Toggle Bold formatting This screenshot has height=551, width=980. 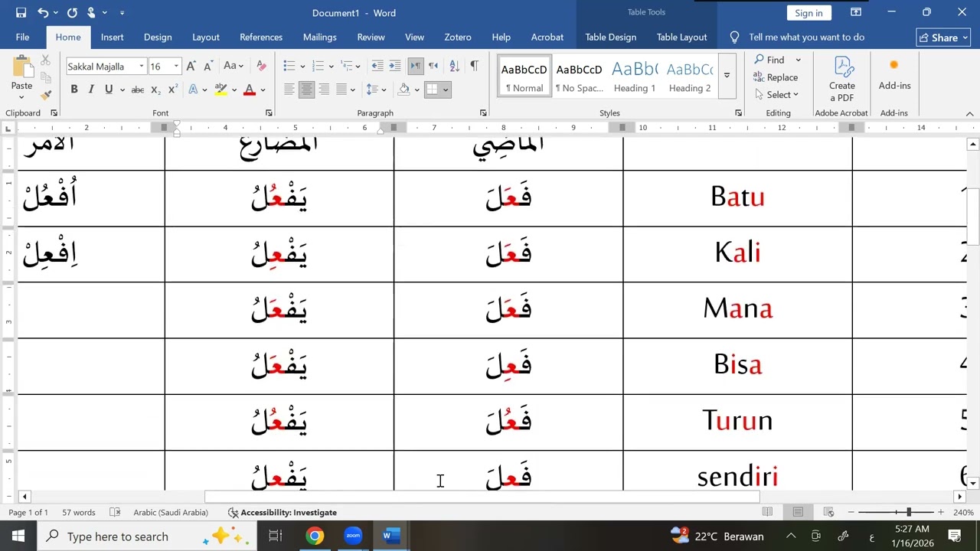tap(74, 90)
